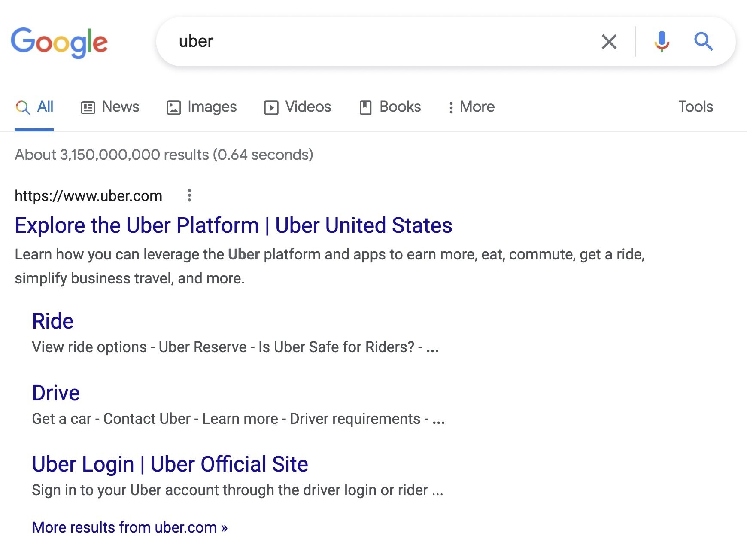Open the Books tab

click(x=390, y=107)
